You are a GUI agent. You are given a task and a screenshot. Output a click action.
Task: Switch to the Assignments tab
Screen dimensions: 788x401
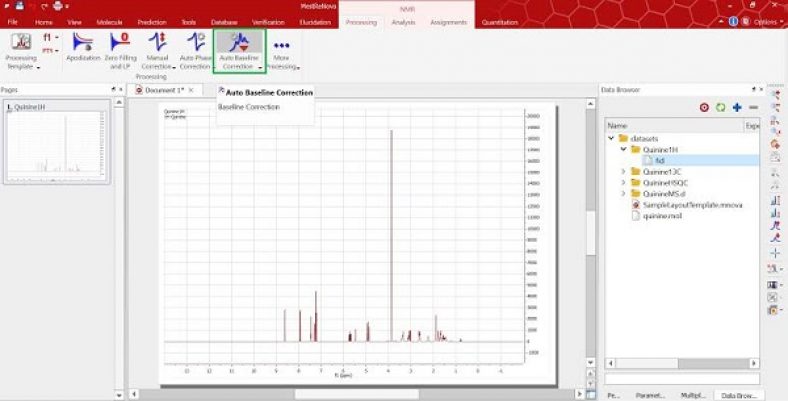(x=448, y=22)
